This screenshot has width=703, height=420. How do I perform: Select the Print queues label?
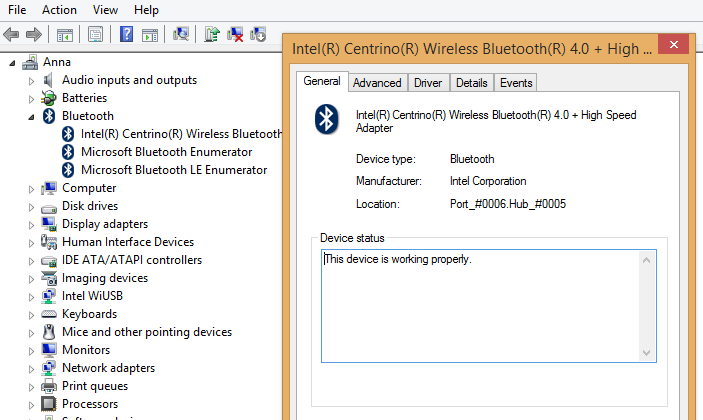[x=95, y=386]
